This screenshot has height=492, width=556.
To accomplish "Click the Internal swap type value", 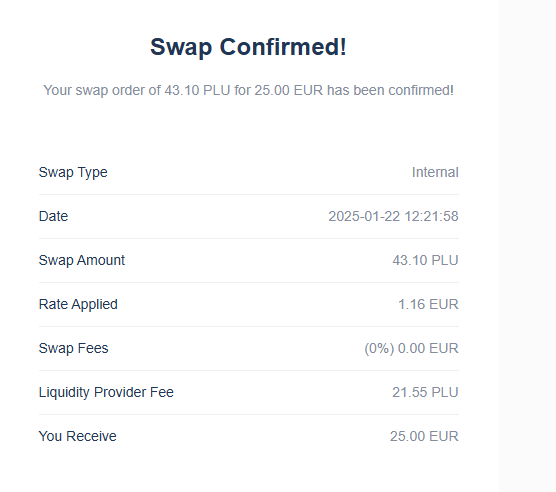I will click(435, 172).
